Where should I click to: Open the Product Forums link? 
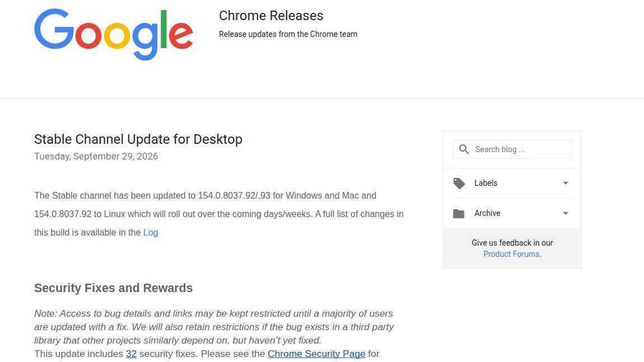point(511,254)
